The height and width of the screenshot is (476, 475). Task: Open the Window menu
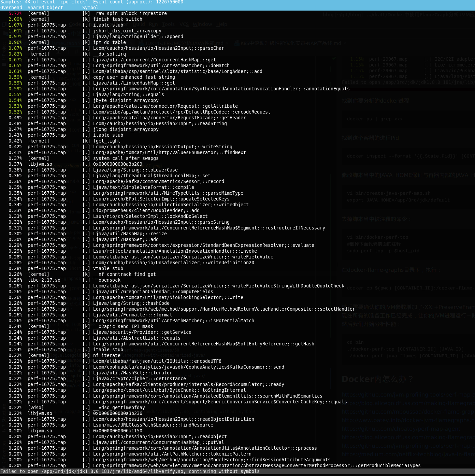tap(202, 24)
